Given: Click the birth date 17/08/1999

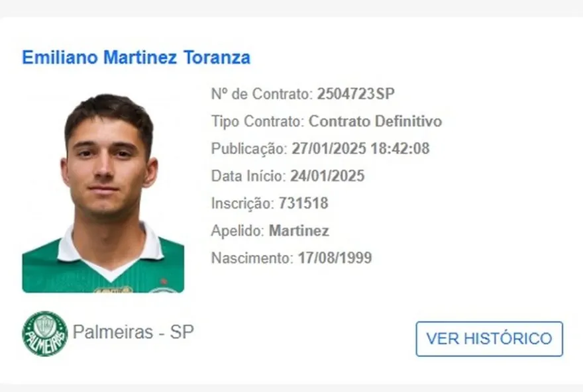Looking at the screenshot, I should (x=334, y=258).
